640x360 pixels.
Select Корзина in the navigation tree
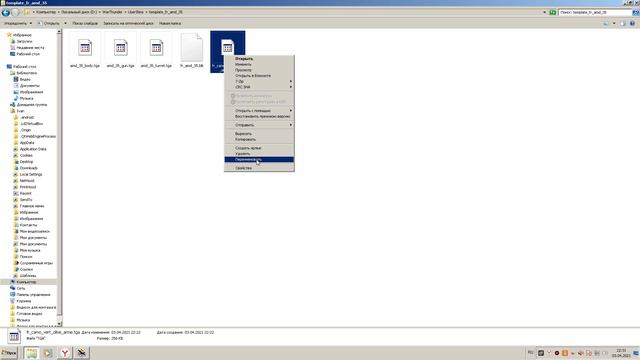click(x=23, y=301)
